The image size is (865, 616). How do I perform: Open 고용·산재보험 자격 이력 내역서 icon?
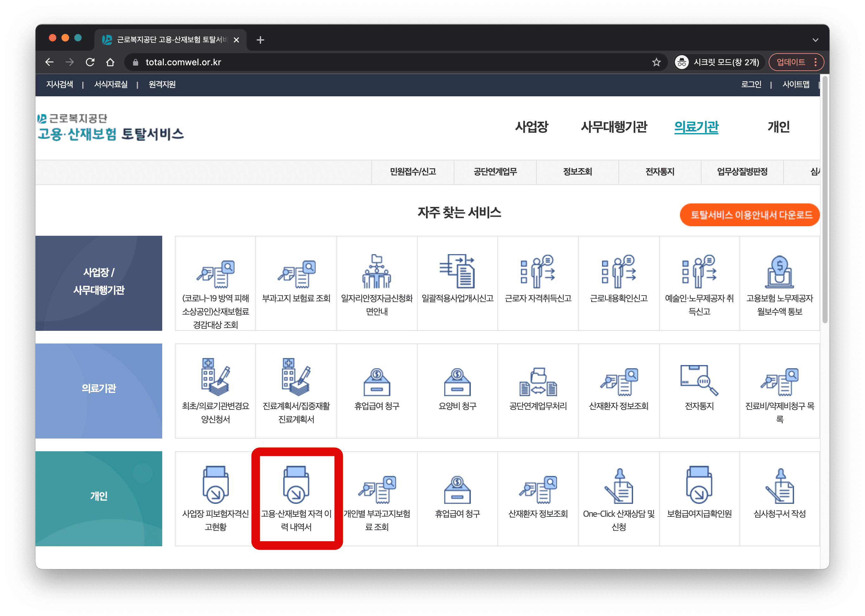pos(296,484)
